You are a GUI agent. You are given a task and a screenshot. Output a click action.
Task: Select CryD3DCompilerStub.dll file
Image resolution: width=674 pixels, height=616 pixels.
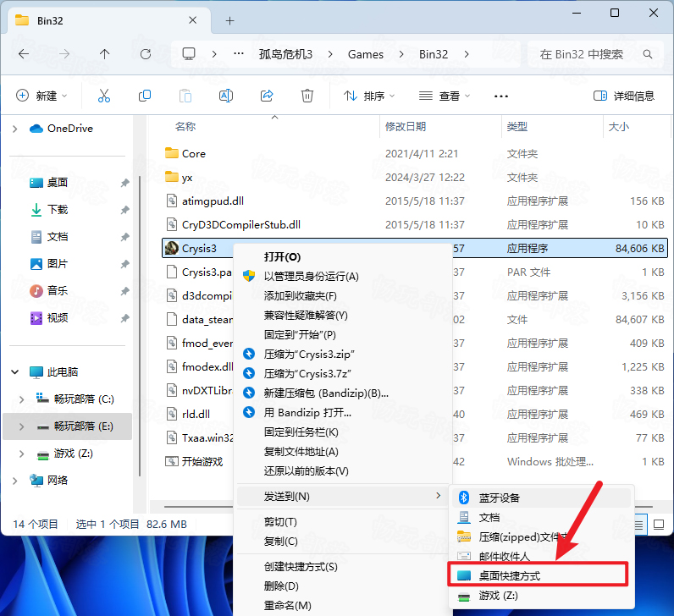point(415,225)
